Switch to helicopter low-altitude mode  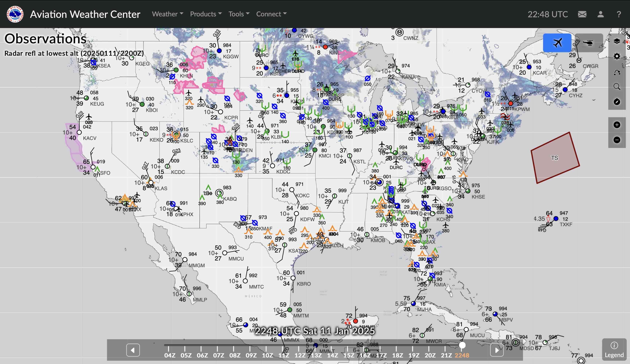tap(589, 43)
